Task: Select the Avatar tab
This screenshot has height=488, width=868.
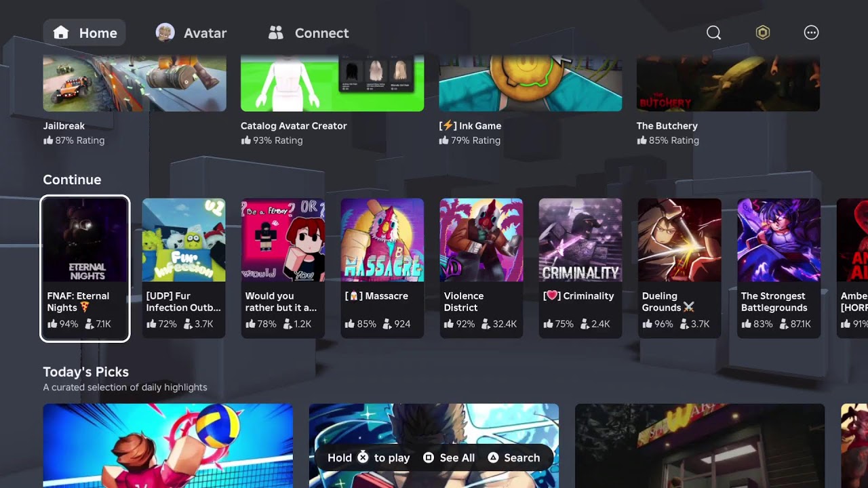Action: (191, 33)
